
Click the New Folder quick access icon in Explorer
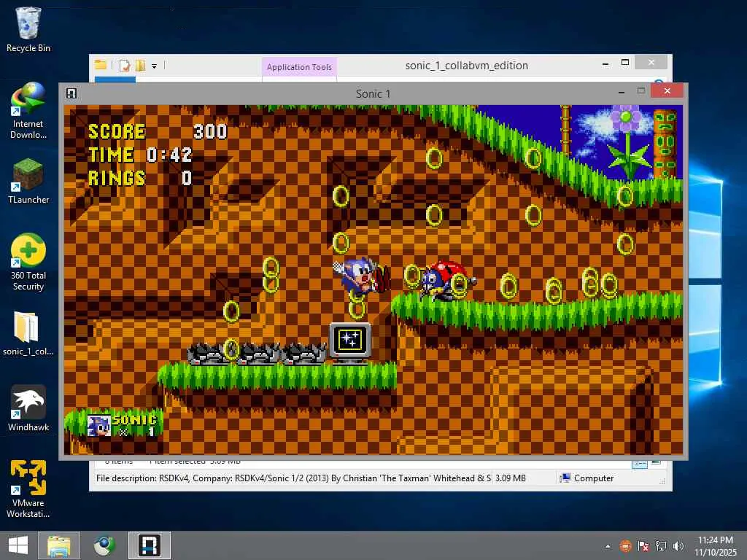141,65
